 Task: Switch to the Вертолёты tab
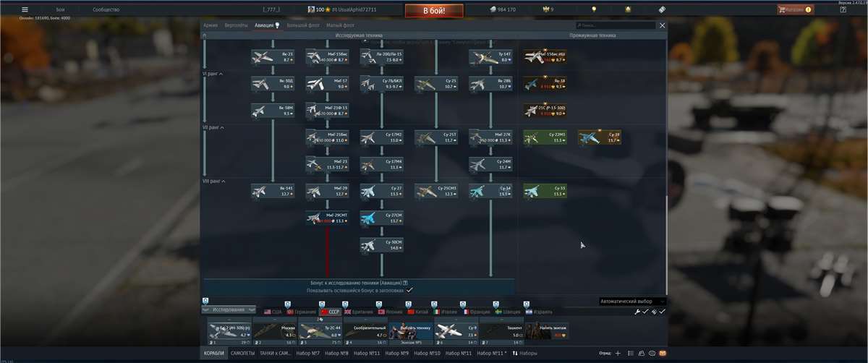237,25
